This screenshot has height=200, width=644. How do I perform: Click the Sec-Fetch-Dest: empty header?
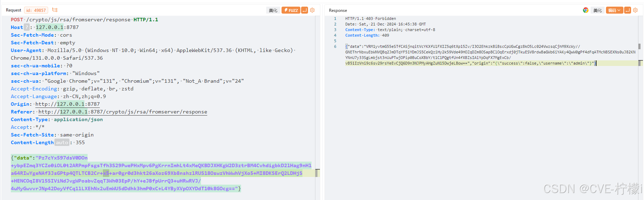click(43, 43)
